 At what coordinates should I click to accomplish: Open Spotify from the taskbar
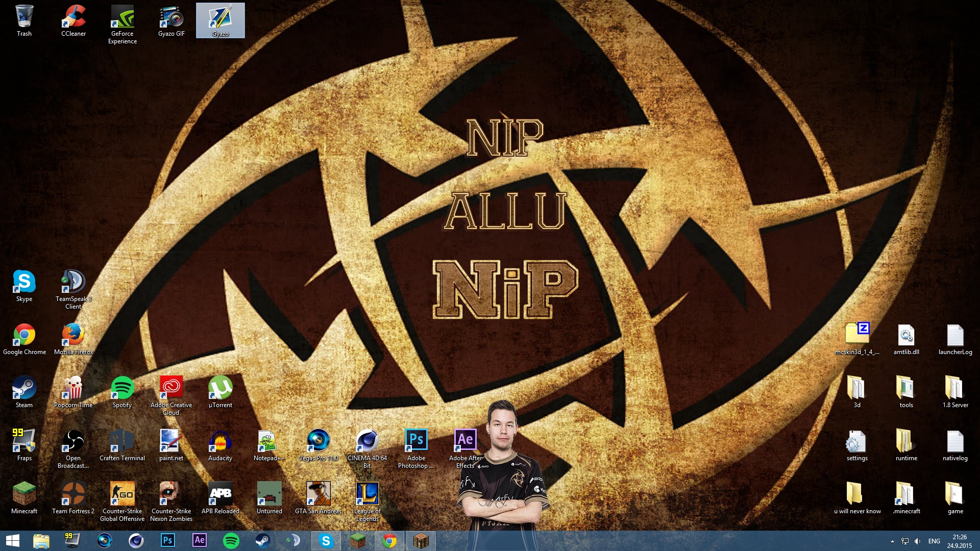[x=231, y=541]
